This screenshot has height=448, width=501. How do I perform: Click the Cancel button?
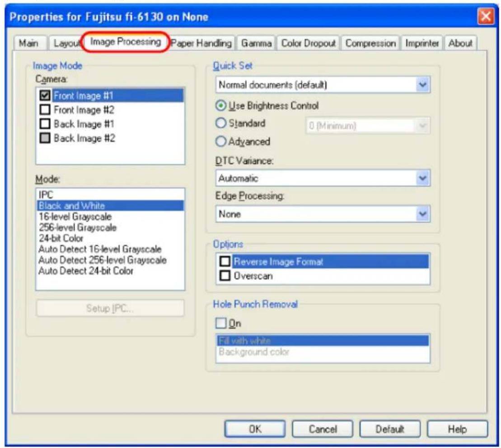coord(323,429)
